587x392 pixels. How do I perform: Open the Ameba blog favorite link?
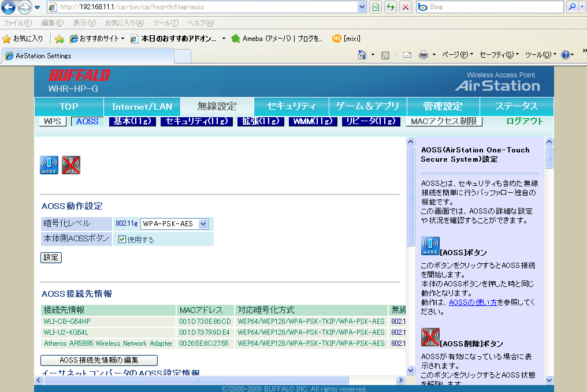click(x=277, y=39)
